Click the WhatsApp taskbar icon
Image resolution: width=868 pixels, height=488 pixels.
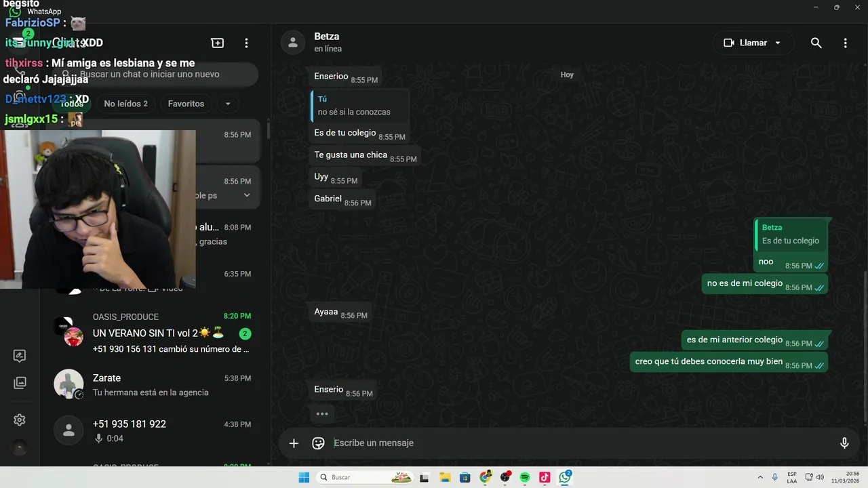(565, 477)
